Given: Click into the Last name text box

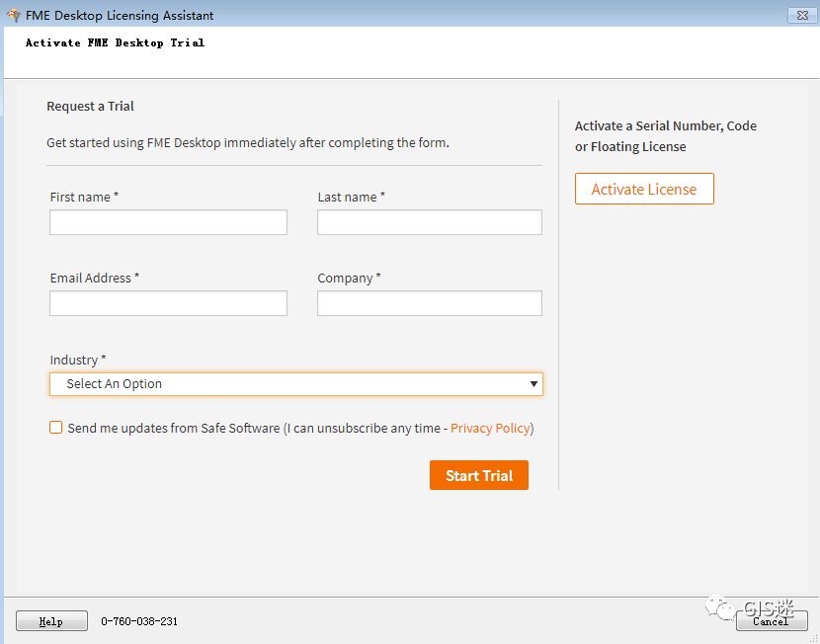Looking at the screenshot, I should point(429,222).
